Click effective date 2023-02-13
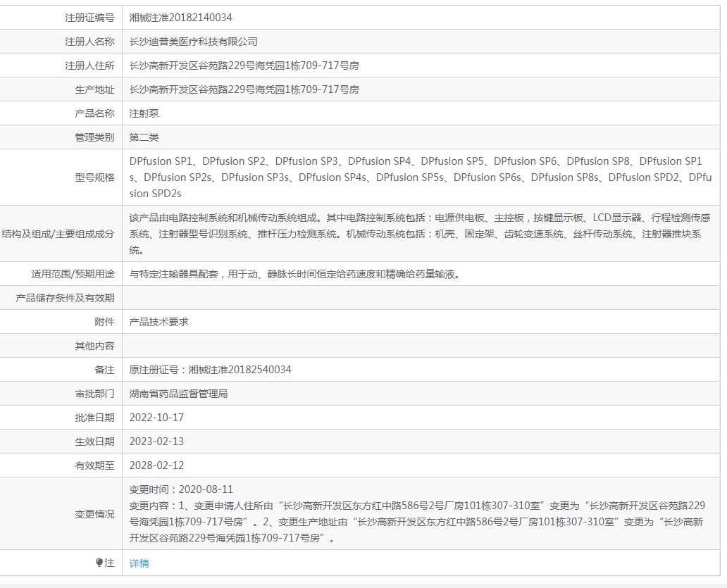Screen dimensions: 727x588 [x=156, y=442]
